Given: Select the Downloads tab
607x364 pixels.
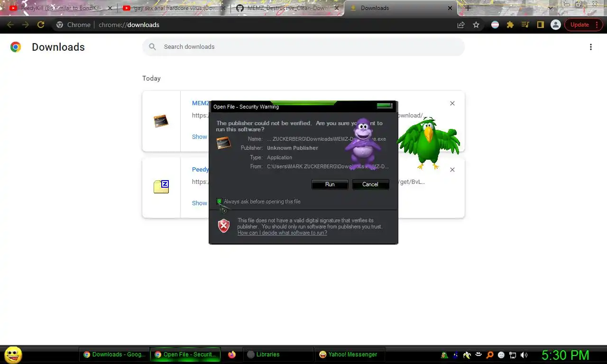Looking at the screenshot, I should point(401,8).
